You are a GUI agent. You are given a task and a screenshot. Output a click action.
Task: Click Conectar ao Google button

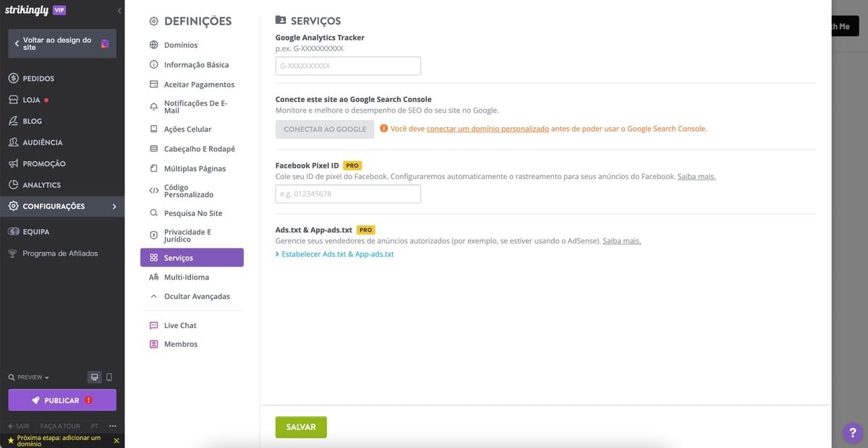point(325,129)
